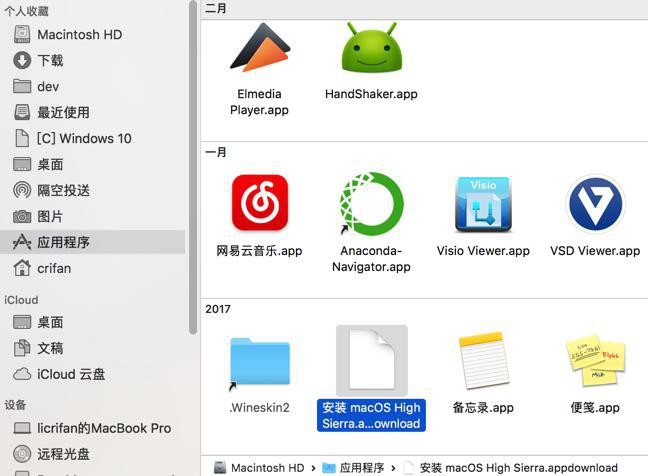Select the Anaconda-Navigator.app green ring icon
This screenshot has width=648, height=476.
371,204
